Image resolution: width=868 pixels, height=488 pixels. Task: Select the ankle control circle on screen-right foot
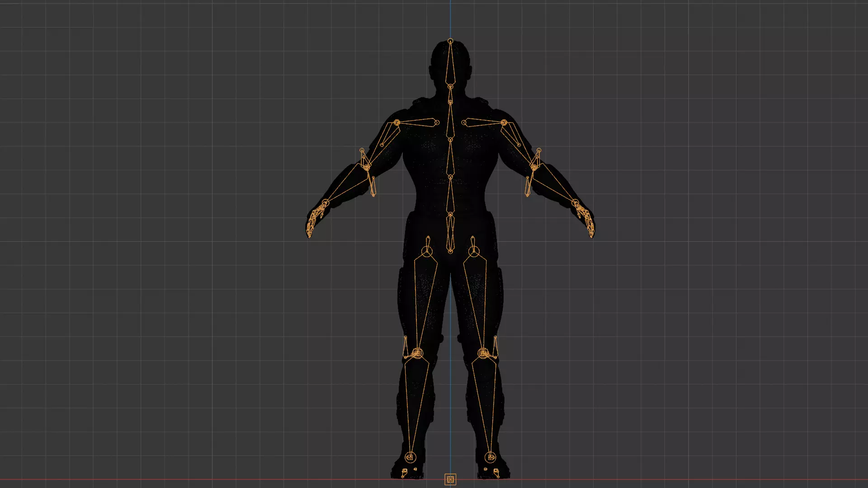[x=491, y=457]
